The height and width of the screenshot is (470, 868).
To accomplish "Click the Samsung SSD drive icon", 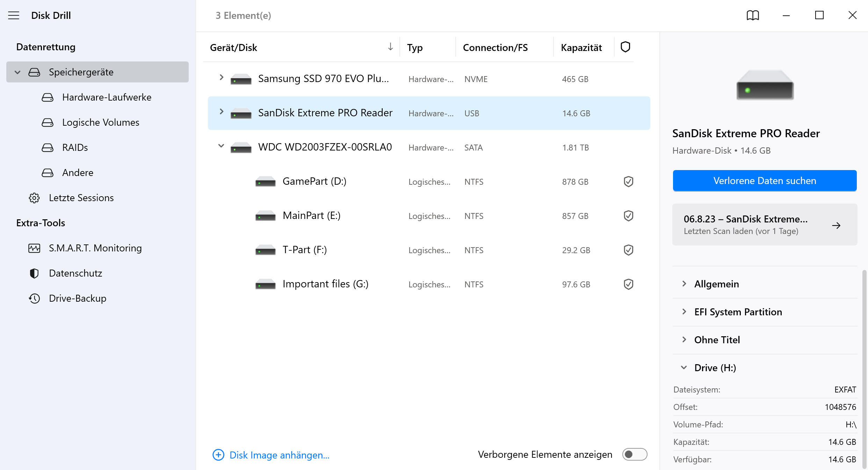I will 241,79.
